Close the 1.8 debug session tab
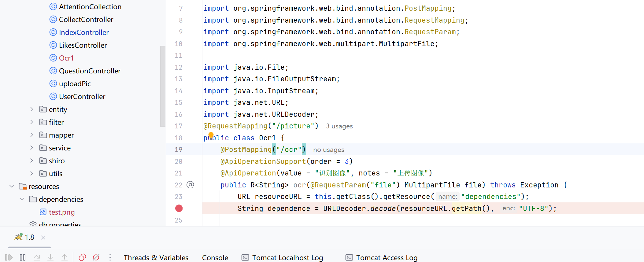644x262 pixels. 43,238
